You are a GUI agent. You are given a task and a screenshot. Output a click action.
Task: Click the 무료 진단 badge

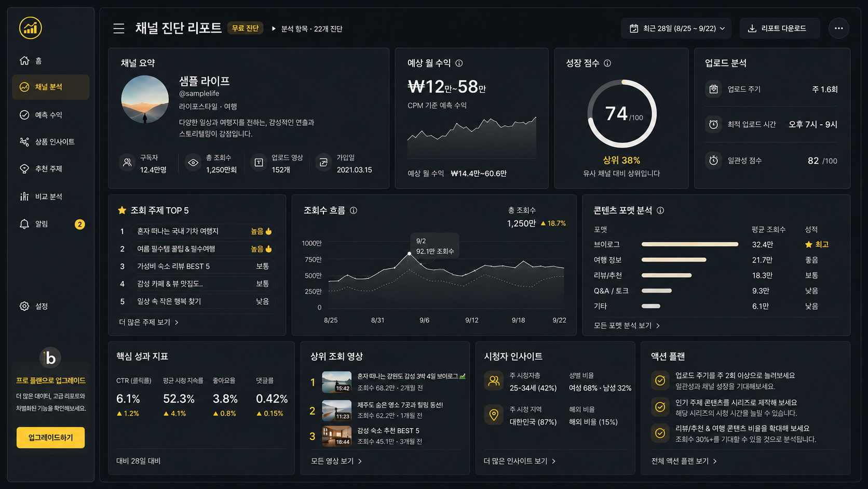pyautogui.click(x=245, y=29)
